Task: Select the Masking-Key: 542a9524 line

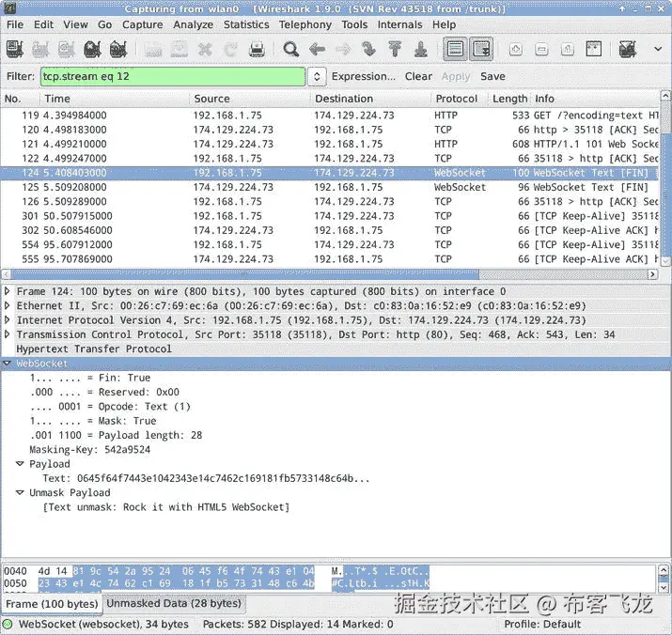Action: coord(90,449)
